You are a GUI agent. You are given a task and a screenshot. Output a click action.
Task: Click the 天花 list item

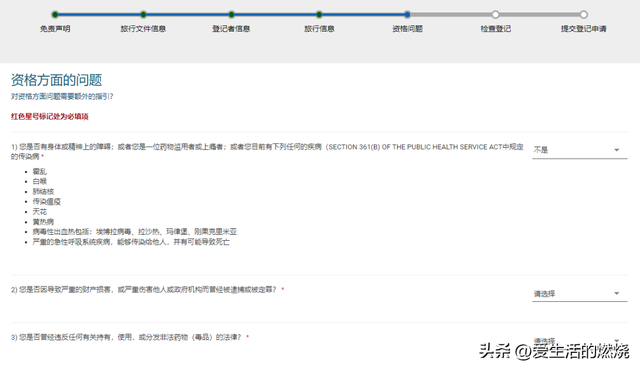coord(40,212)
